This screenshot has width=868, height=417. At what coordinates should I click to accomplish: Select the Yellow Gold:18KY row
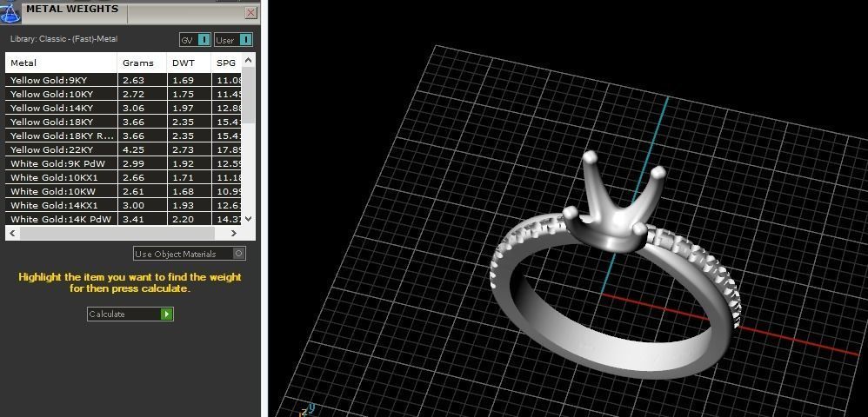point(123,122)
